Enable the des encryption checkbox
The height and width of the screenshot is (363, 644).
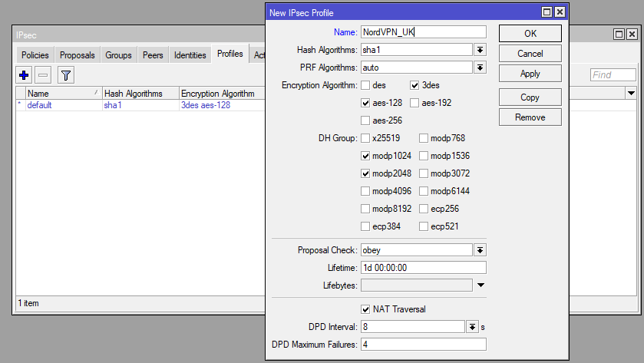click(365, 85)
